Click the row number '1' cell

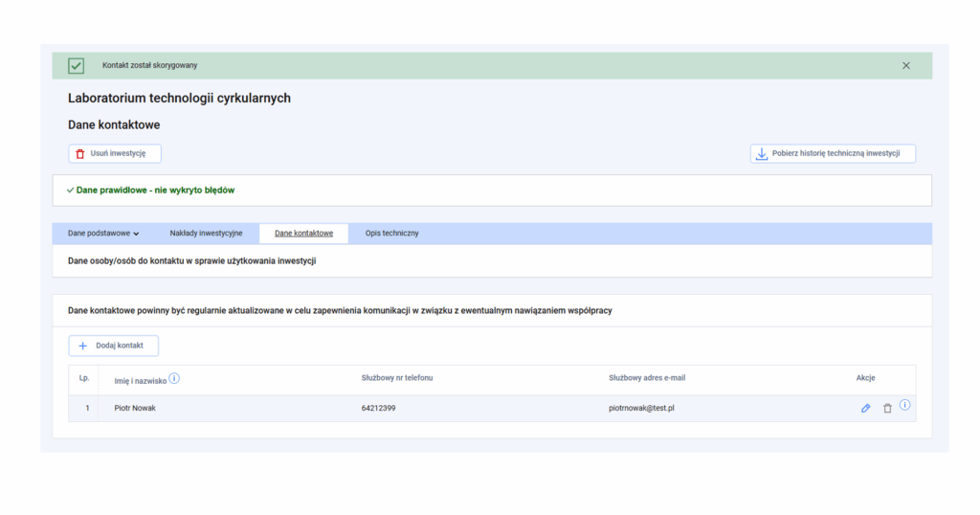click(x=87, y=408)
